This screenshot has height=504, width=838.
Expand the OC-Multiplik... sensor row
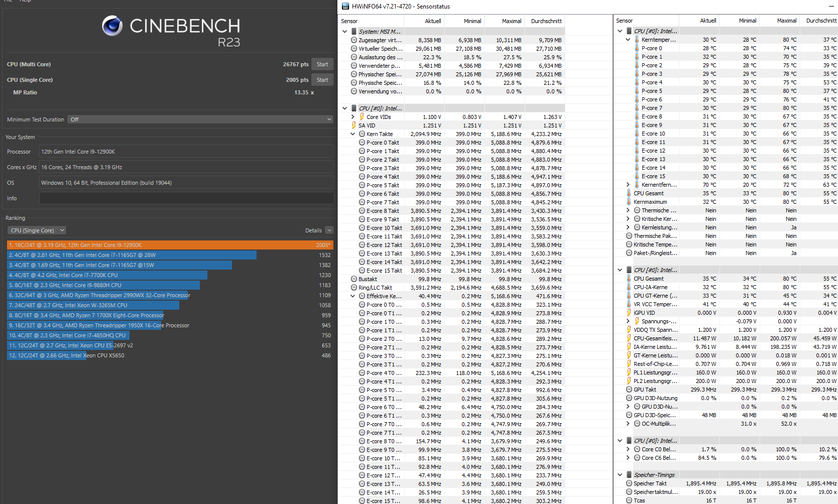tap(628, 424)
